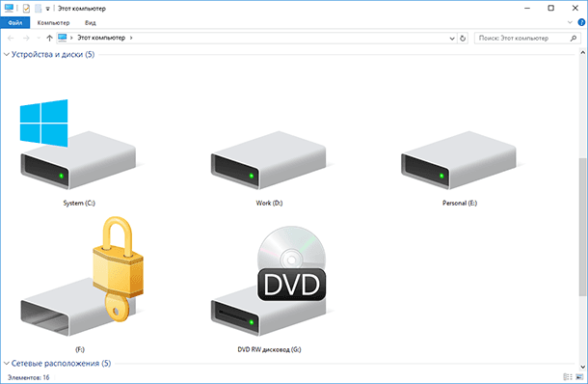Click the Элементов: 16 status text

pyautogui.click(x=29, y=377)
